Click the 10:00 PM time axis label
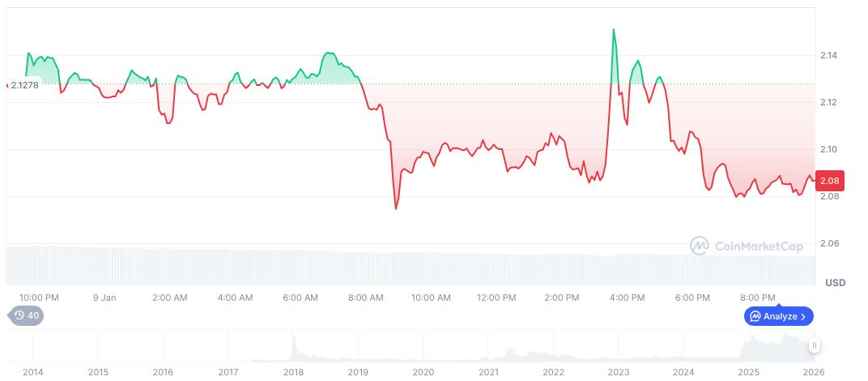Viewport: 868px width, 381px height. click(x=39, y=298)
